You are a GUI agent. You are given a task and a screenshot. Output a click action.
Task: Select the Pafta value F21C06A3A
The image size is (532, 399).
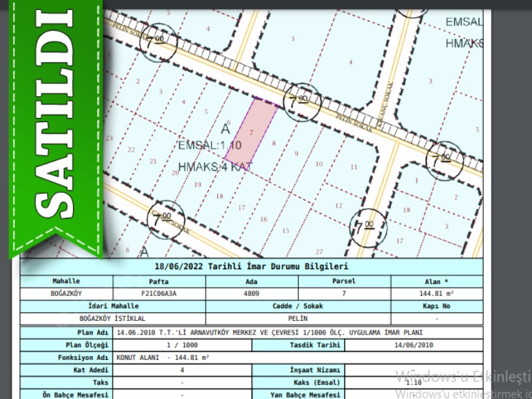tap(159, 293)
